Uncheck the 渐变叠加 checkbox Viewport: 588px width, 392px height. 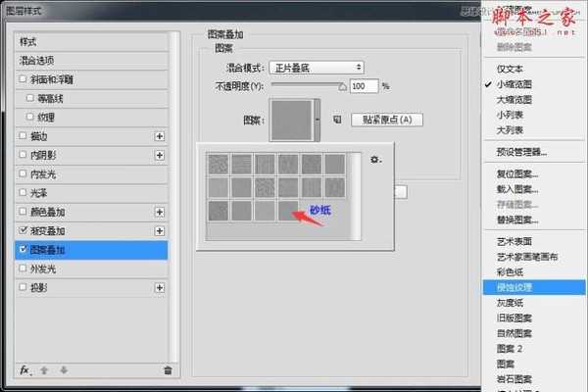(x=24, y=231)
